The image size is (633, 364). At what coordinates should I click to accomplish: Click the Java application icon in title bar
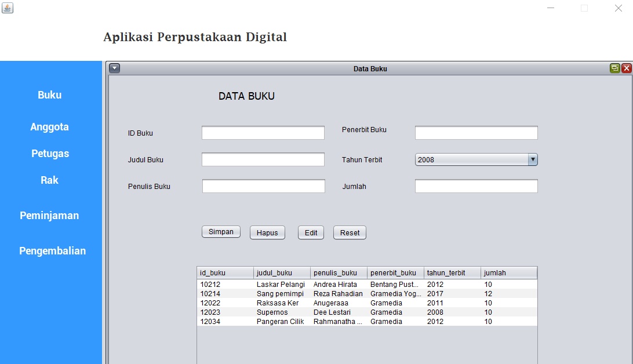click(8, 8)
